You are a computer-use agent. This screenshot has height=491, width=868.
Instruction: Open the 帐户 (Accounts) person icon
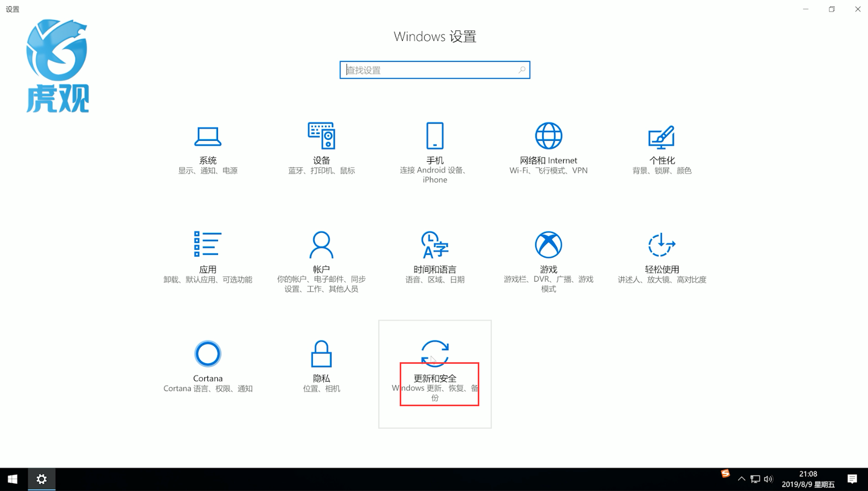pyautogui.click(x=321, y=245)
